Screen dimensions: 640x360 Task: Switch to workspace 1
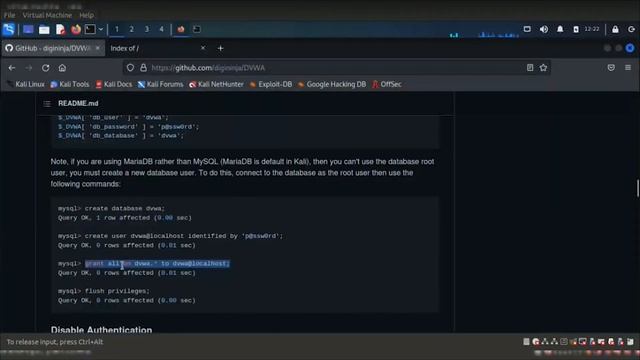117,29
